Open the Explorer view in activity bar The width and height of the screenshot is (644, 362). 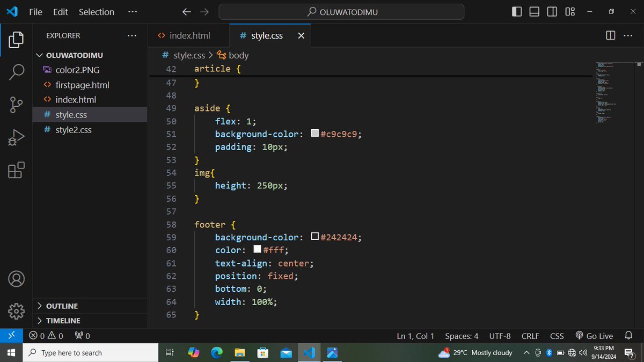(x=16, y=39)
